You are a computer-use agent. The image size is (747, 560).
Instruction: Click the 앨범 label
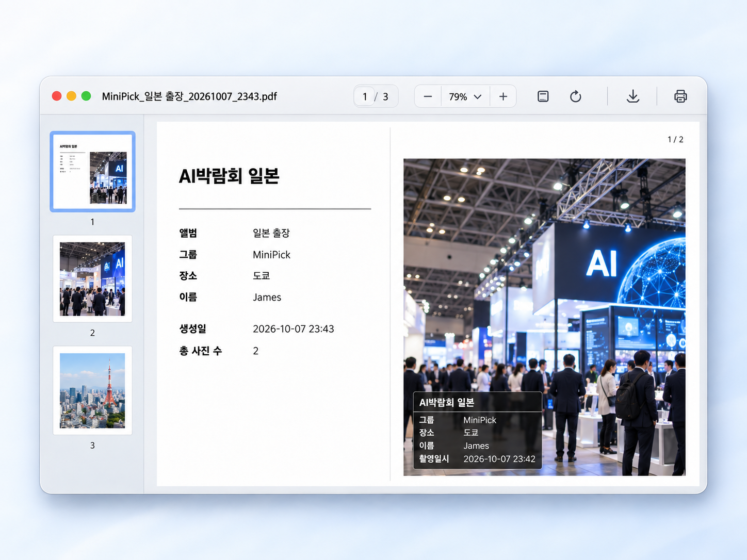click(x=188, y=233)
